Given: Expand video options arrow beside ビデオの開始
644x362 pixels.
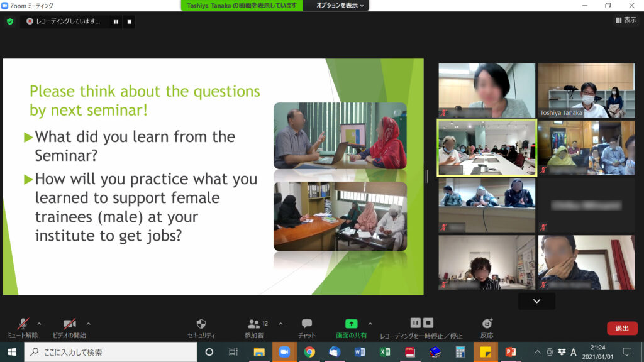Looking at the screenshot, I should point(88,324).
